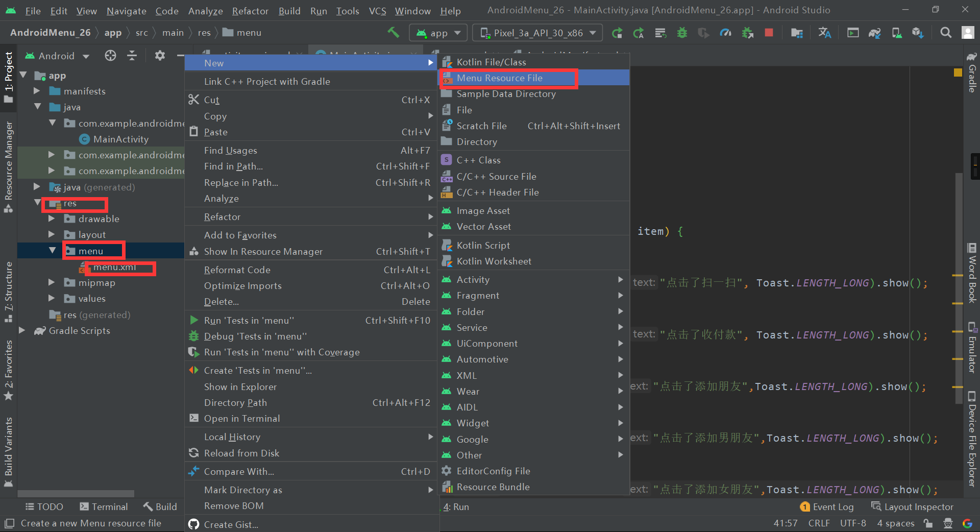Screen dimensions: 980x532
Task: Open the Build menu in menu bar
Action: pyautogui.click(x=289, y=11)
